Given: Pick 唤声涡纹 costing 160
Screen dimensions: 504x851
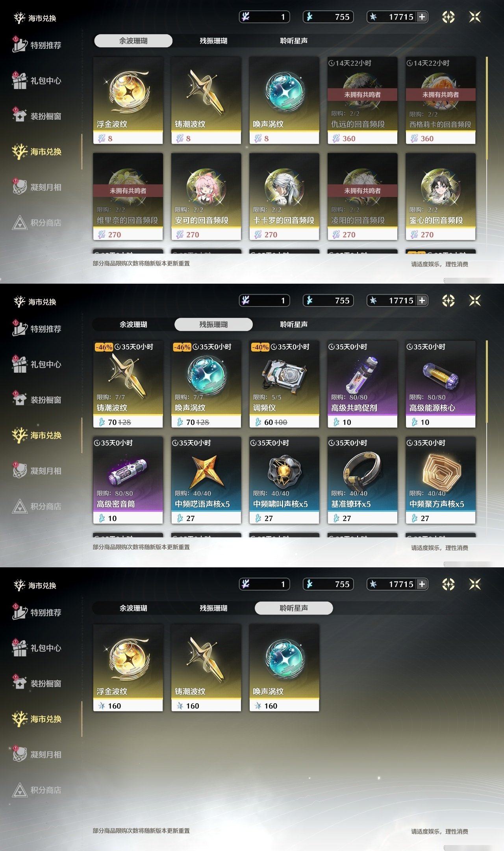Looking at the screenshot, I should pos(284,668).
